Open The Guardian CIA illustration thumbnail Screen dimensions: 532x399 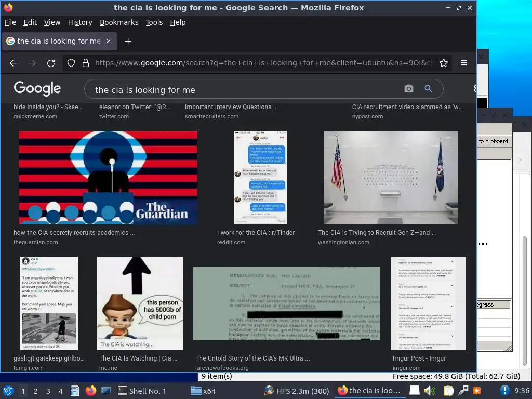coord(108,178)
